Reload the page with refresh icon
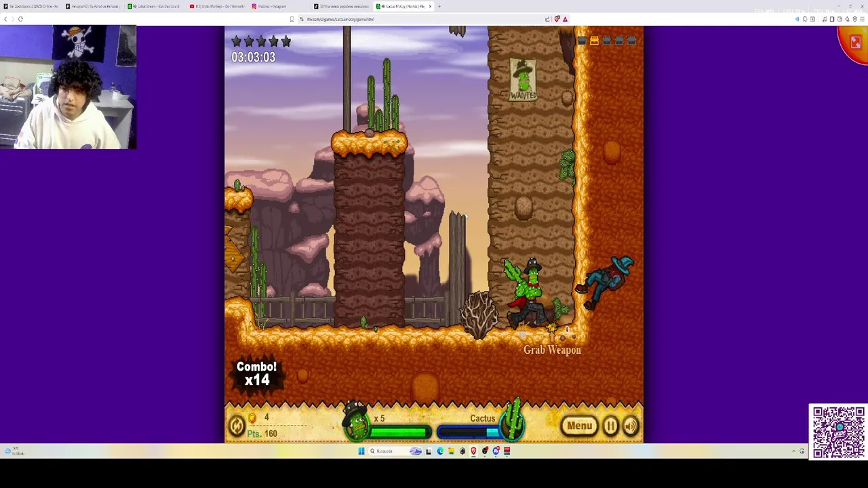Viewport: 868px width, 488px height. [x=20, y=19]
